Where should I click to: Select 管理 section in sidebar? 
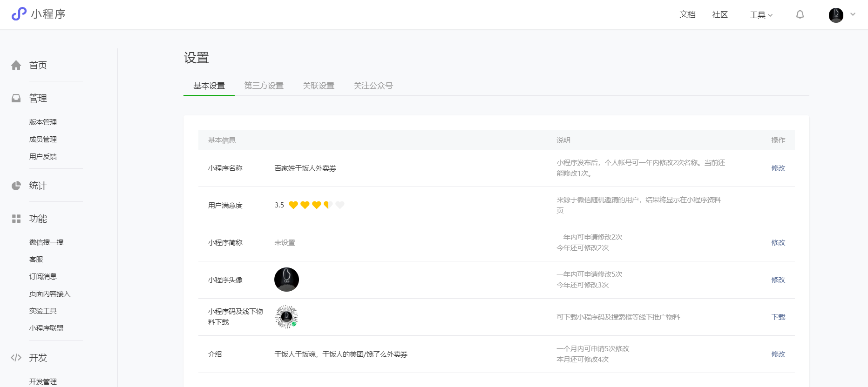pos(38,98)
